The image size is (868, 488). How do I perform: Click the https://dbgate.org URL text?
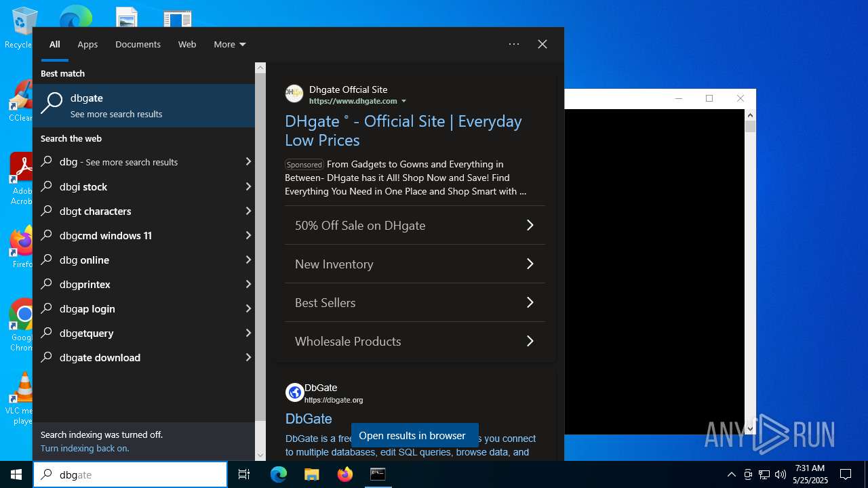(x=334, y=400)
